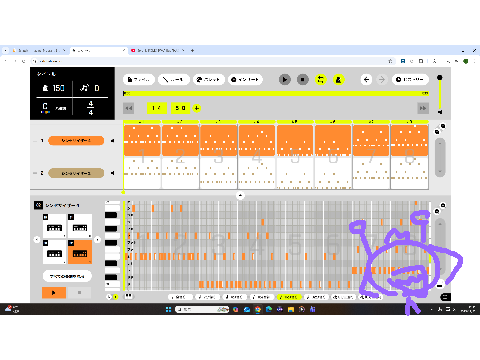The image size is (480, 360).
Task: Add bars with the yellow plus button
Action: point(197,108)
